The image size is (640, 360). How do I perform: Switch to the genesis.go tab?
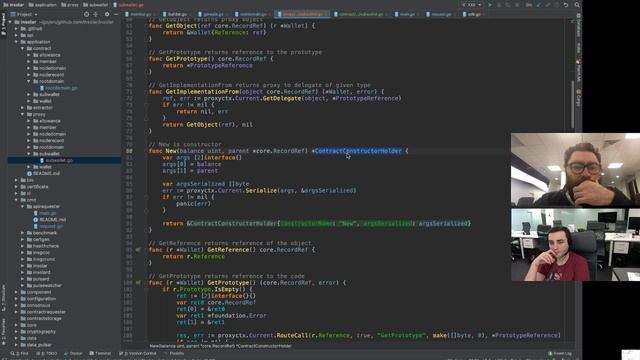[x=211, y=14]
